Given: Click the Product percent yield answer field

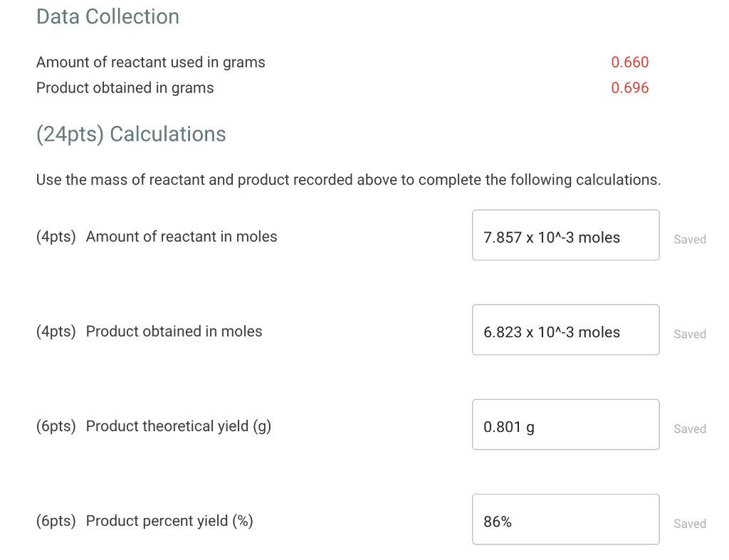Looking at the screenshot, I should coord(565,519).
